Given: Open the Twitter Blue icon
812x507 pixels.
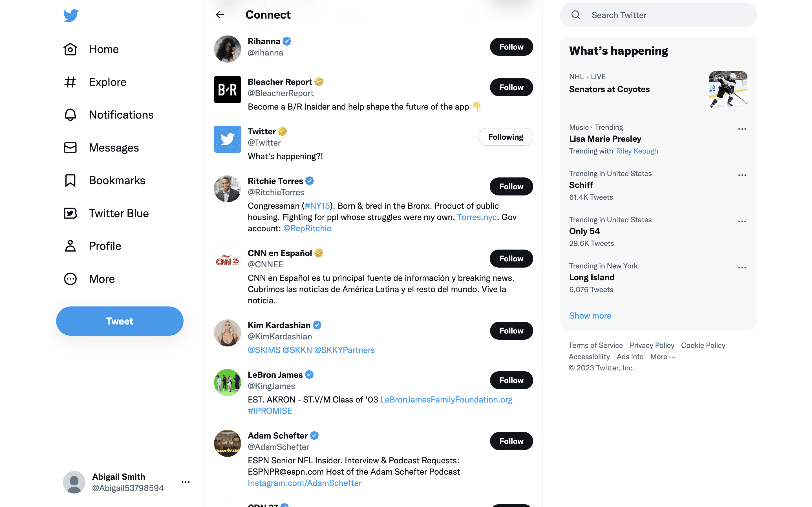Looking at the screenshot, I should pos(70,213).
